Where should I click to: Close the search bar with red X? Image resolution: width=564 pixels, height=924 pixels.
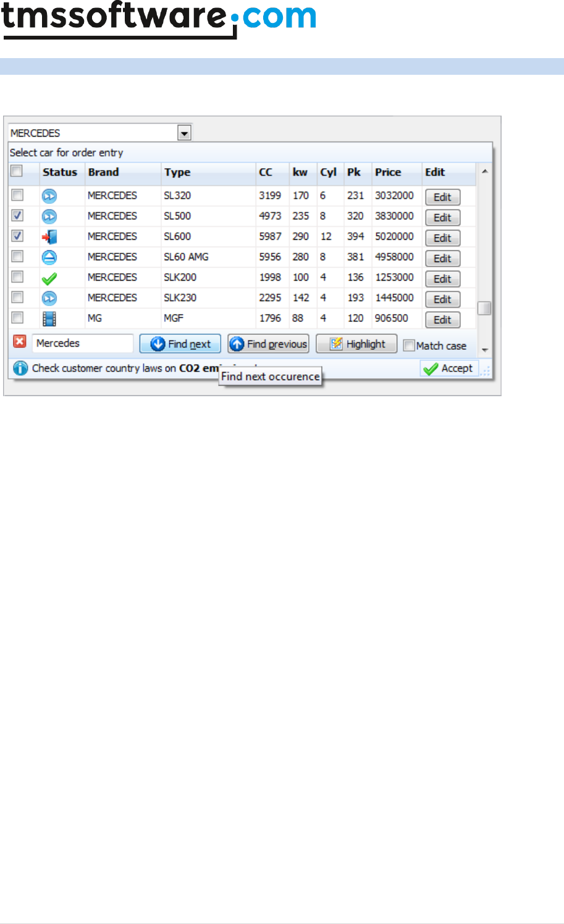[20, 341]
